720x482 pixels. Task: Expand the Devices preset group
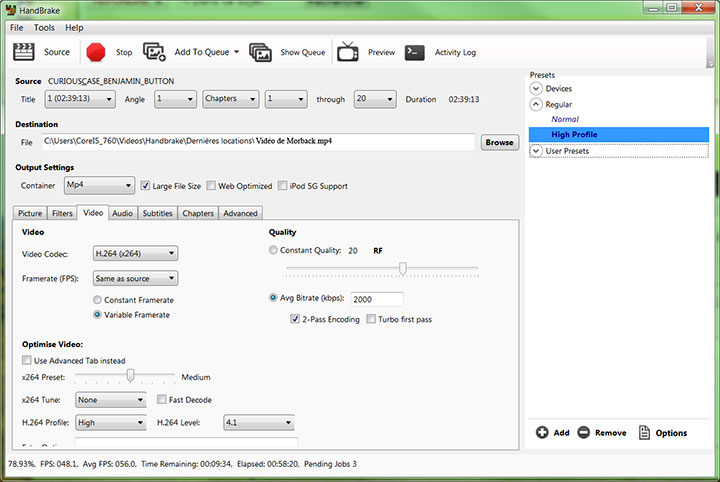(x=536, y=89)
